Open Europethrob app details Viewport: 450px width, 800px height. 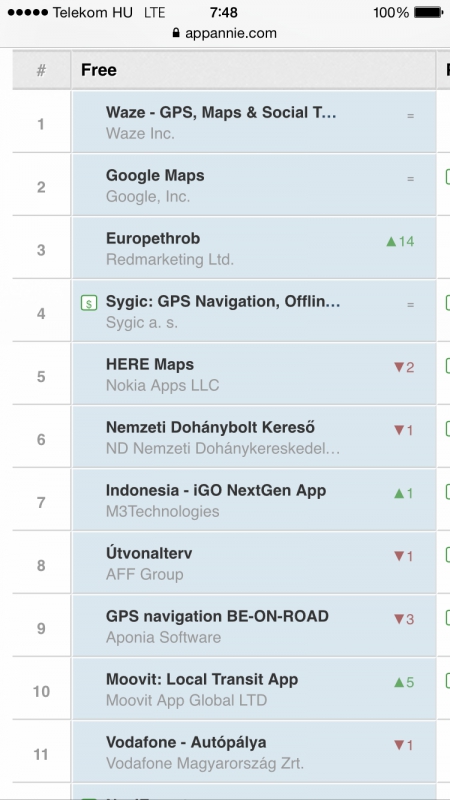click(x=153, y=238)
